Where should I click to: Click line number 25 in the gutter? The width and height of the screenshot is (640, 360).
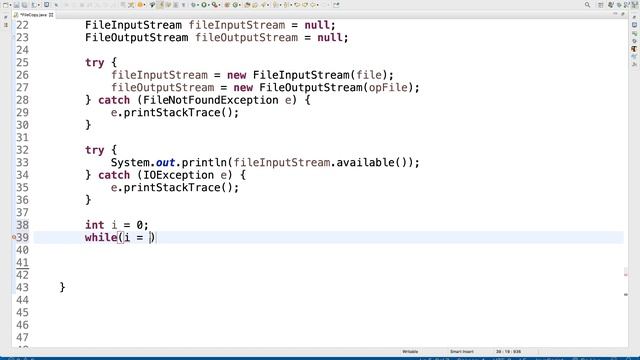tap(22, 62)
